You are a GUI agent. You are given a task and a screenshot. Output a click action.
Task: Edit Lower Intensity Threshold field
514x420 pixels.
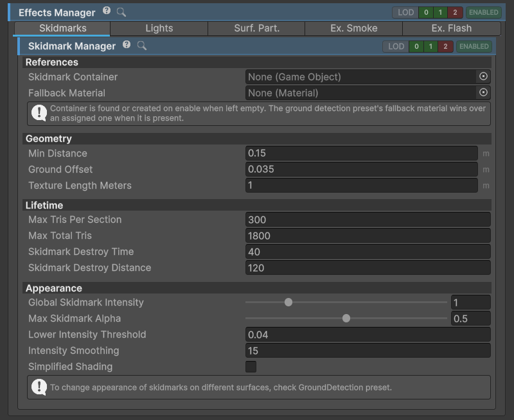tap(368, 335)
